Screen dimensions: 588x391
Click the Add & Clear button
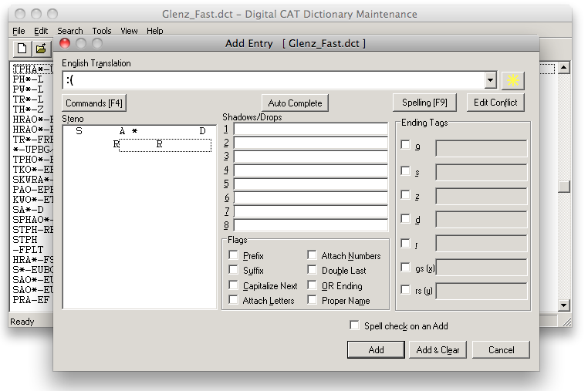click(438, 350)
